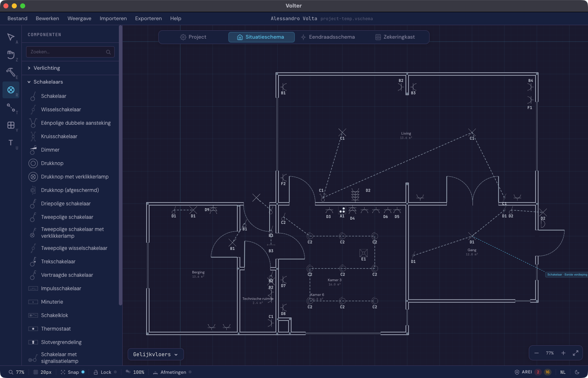Click the components panel scrollbar

(x=121, y=168)
